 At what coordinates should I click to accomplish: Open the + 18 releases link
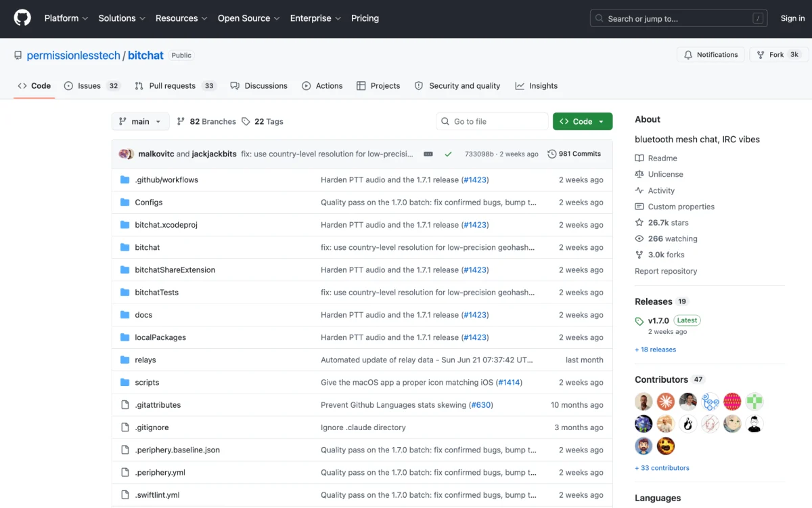point(655,350)
